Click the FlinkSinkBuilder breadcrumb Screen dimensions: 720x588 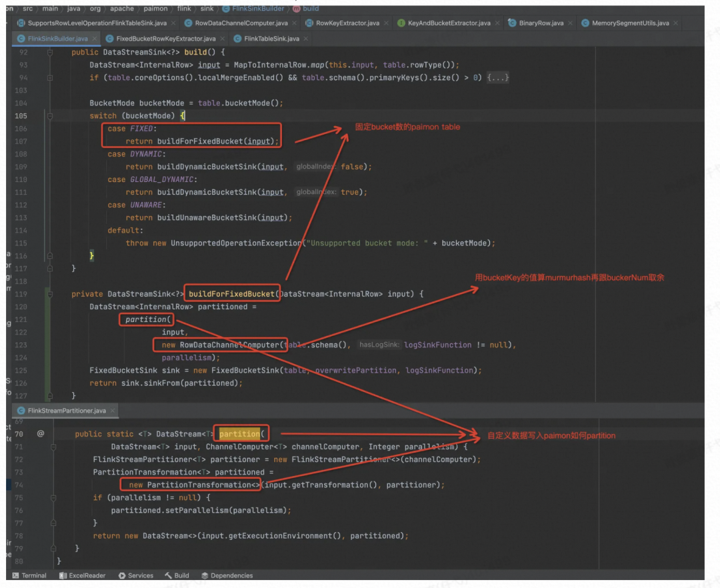coord(258,9)
